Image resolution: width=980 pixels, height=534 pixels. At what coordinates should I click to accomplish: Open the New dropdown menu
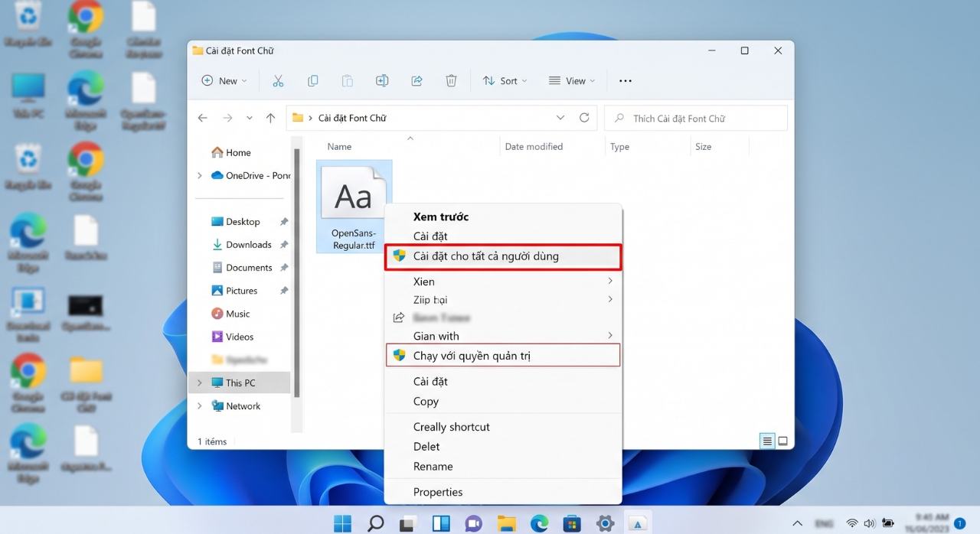224,81
